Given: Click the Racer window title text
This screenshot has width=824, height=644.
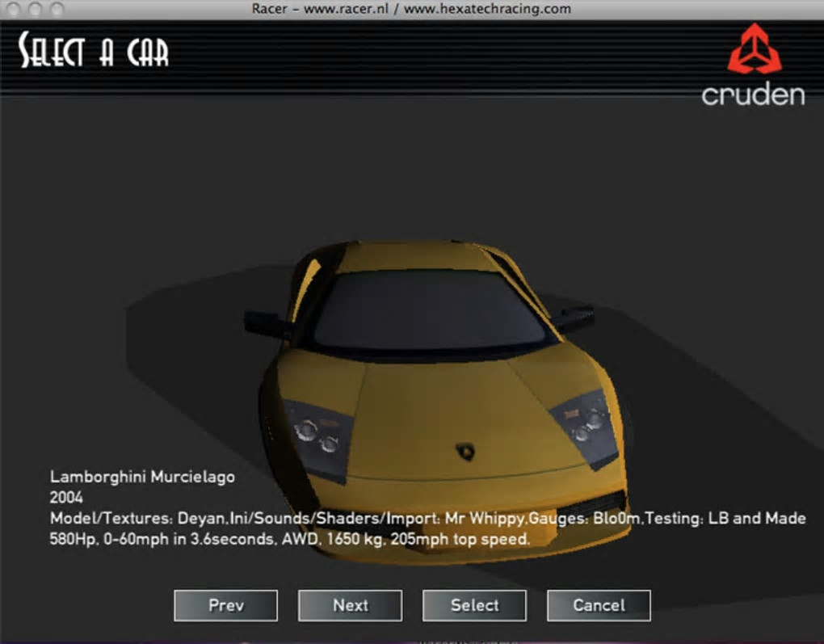Looking at the screenshot, I should pos(411,9).
